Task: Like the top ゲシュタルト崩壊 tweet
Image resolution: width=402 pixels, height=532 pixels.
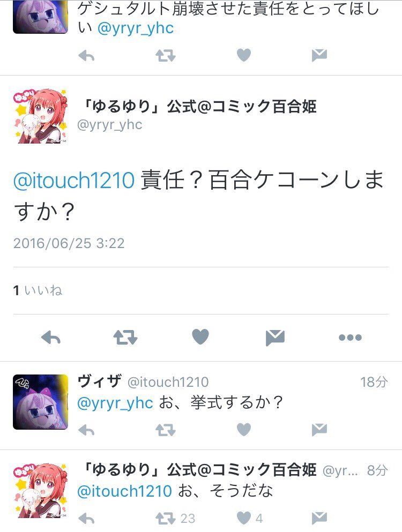Action: click(244, 55)
